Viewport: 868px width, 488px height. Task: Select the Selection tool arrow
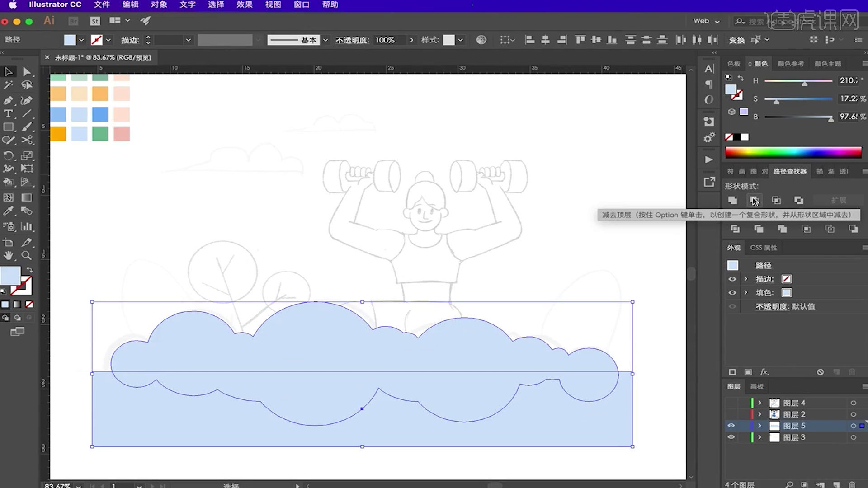click(8, 71)
